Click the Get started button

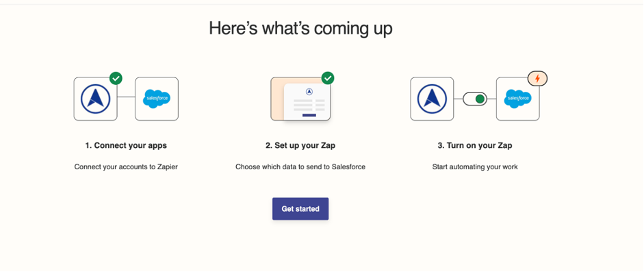point(300,209)
